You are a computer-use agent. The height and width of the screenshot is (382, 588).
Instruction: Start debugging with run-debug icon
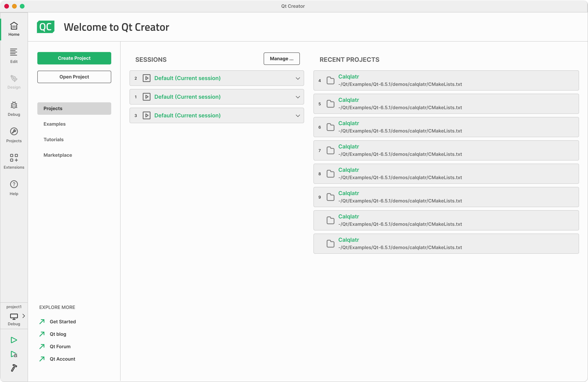click(14, 354)
